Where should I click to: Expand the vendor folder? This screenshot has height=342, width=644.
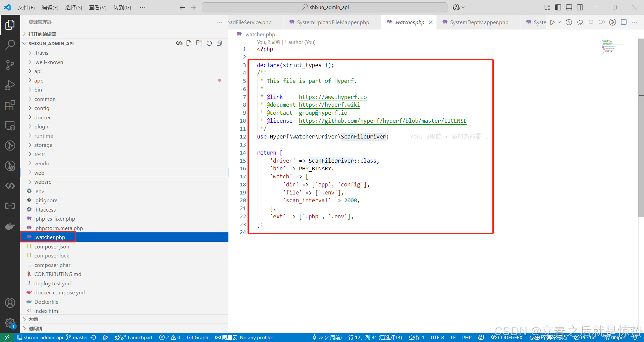pyautogui.click(x=42, y=163)
